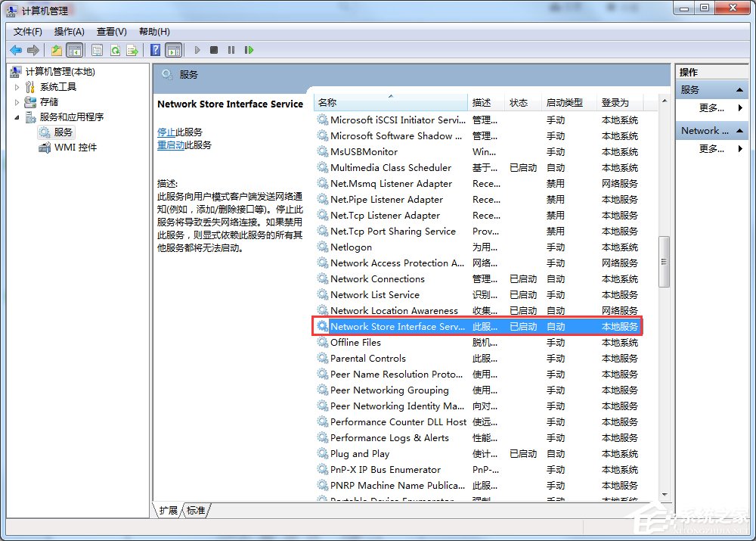
Task: Toggle the show/hide action pane icon
Action: pos(173,50)
